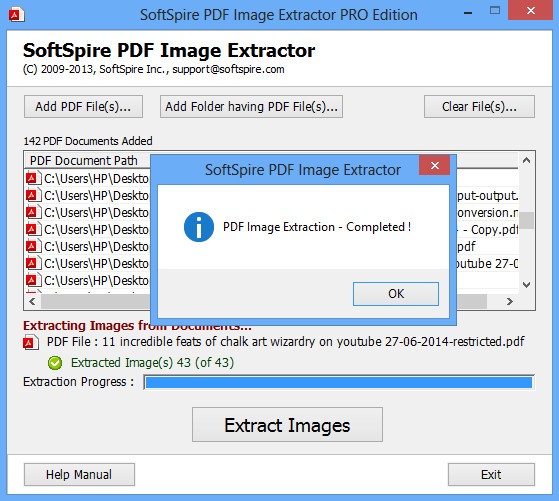Open Add PDF File(s) dialog
559x501 pixels.
tap(83, 107)
